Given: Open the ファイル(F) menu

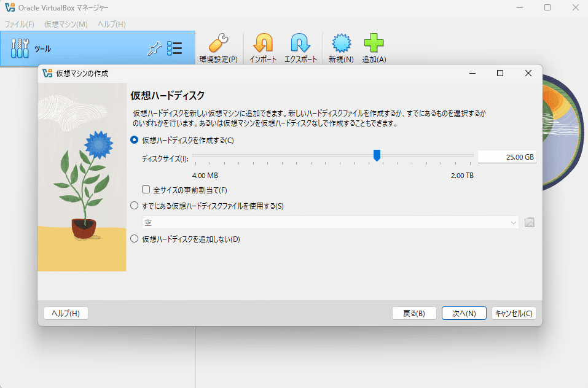Looking at the screenshot, I should click(20, 25).
